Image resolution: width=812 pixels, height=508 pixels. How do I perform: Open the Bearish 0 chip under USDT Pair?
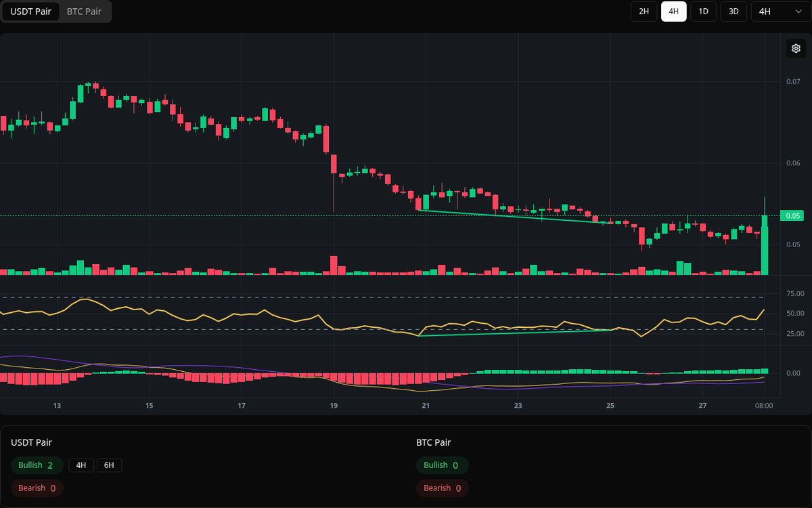point(37,488)
